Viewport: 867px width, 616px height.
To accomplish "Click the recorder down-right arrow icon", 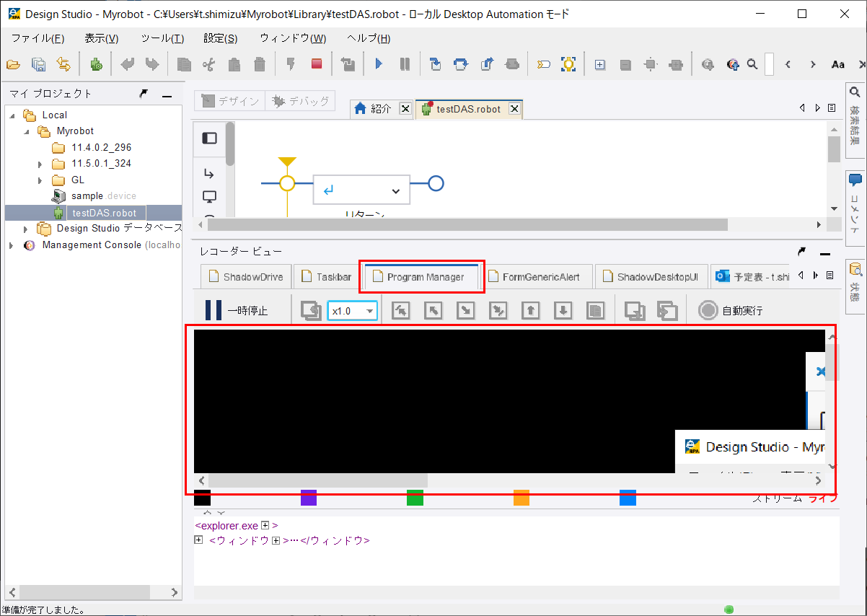I will tap(466, 311).
